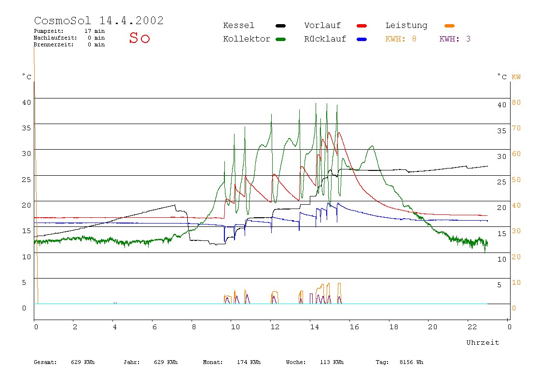
Task: Click the 'Kollektor' legend label
Action: click(x=247, y=39)
